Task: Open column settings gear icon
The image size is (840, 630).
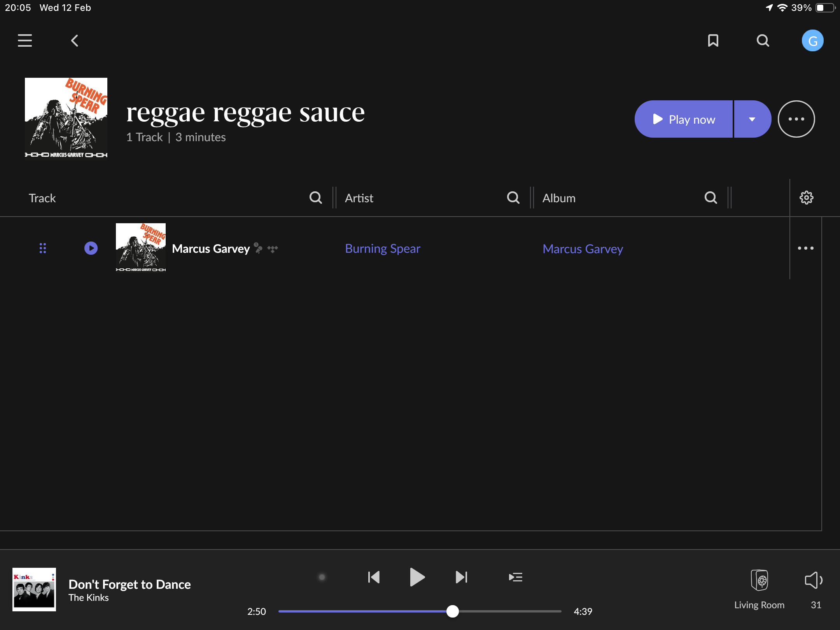Action: tap(807, 198)
